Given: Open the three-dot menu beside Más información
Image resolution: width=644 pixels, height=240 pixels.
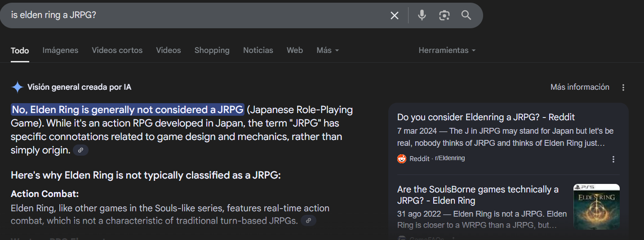Looking at the screenshot, I should (623, 87).
